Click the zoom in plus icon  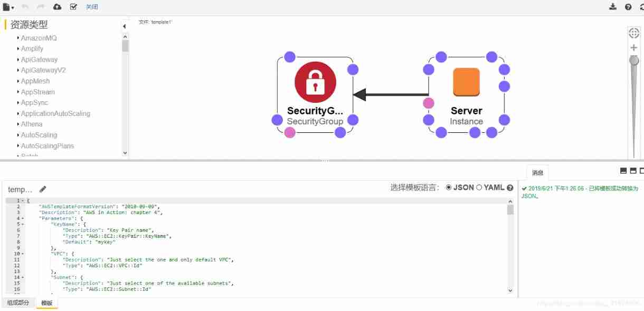point(634,47)
